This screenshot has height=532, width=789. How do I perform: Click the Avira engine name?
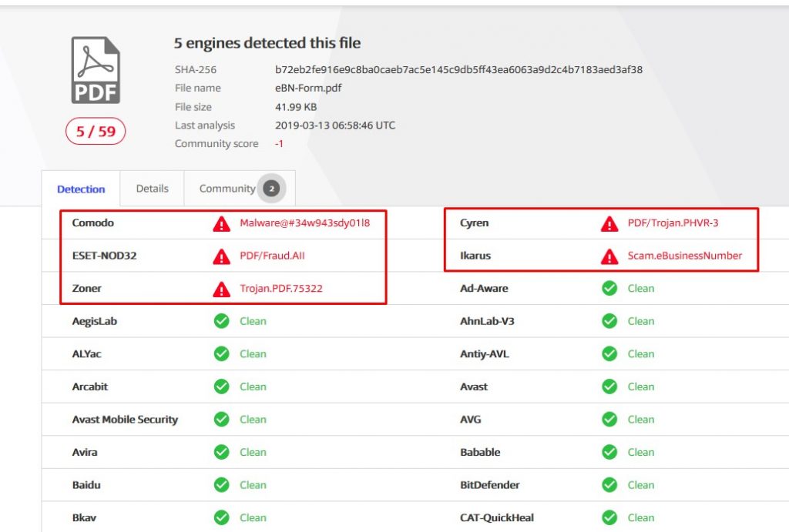[x=85, y=452]
